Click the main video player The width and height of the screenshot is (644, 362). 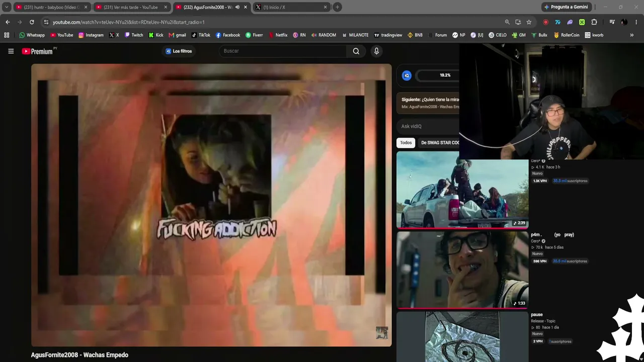pyautogui.click(x=211, y=205)
